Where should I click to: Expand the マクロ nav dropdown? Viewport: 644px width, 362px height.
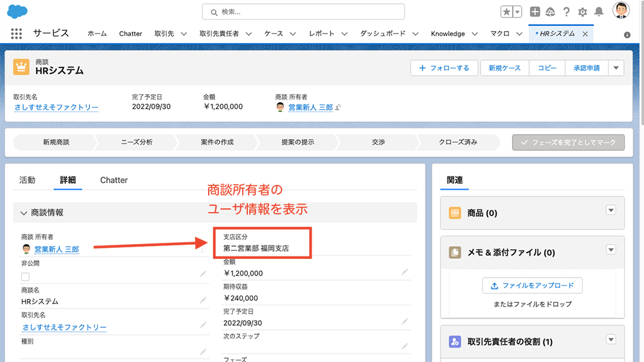[519, 34]
